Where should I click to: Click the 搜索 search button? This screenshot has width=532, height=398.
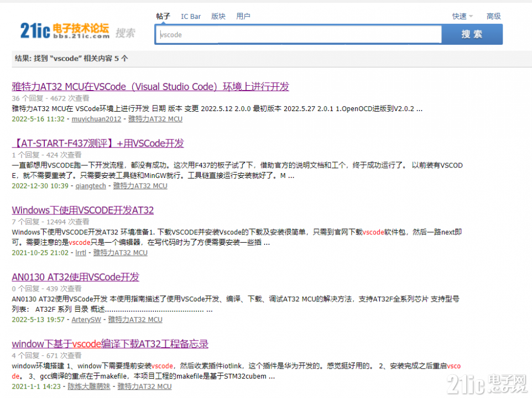[472, 34]
